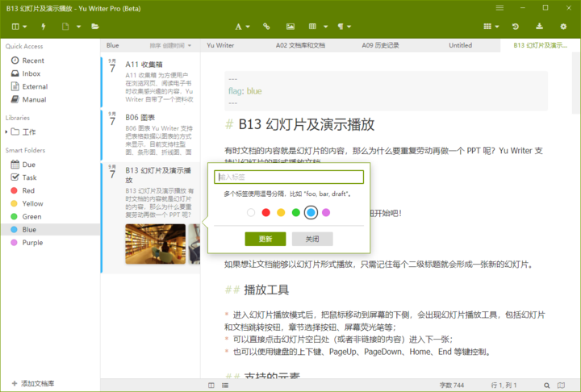The height and width of the screenshot is (392, 581).
Task: Click the 字数 744 word count
Action: 452,386
